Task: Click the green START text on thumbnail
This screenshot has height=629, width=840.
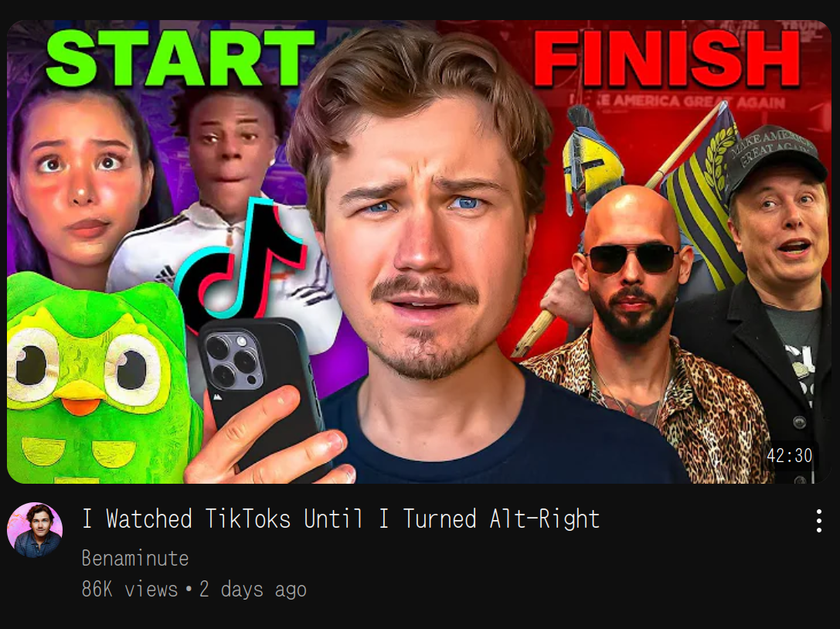Action: pos(180,58)
